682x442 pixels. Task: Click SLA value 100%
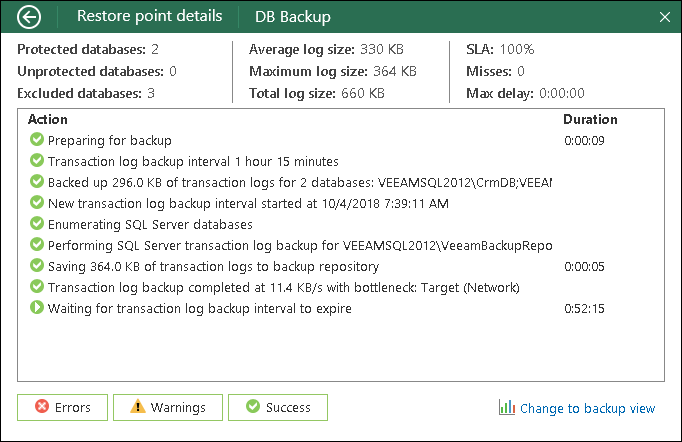tap(517, 50)
